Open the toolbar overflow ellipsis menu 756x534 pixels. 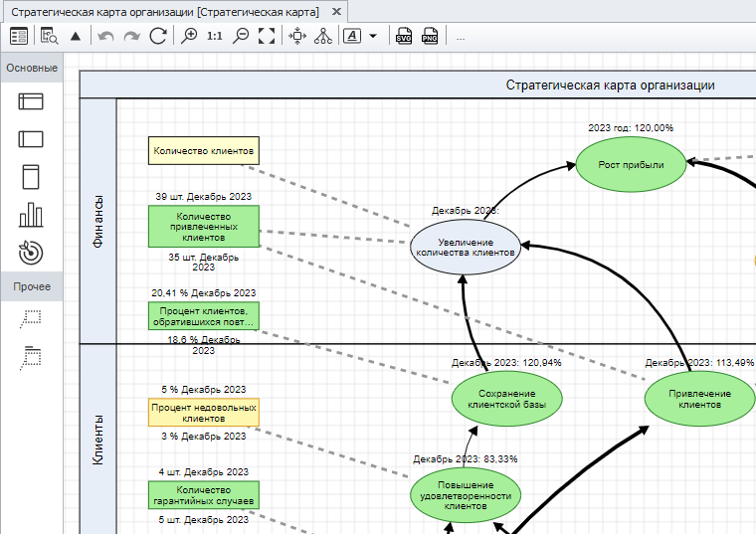tap(461, 37)
